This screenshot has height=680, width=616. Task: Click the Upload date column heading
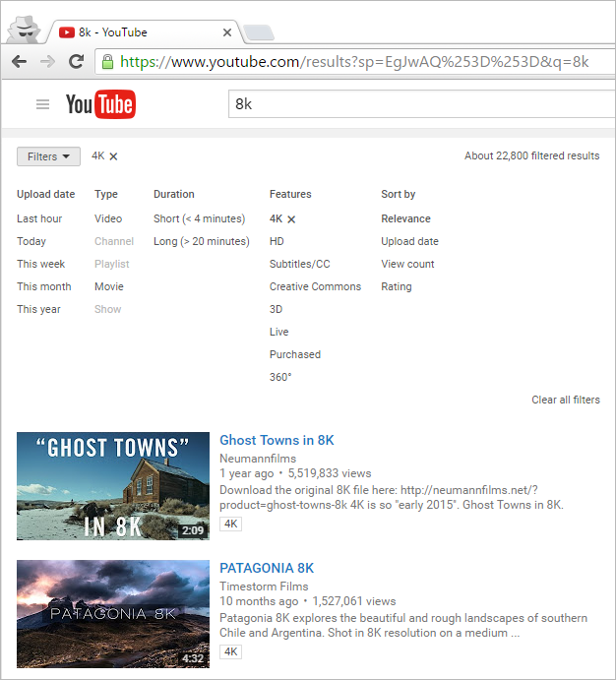(46, 194)
